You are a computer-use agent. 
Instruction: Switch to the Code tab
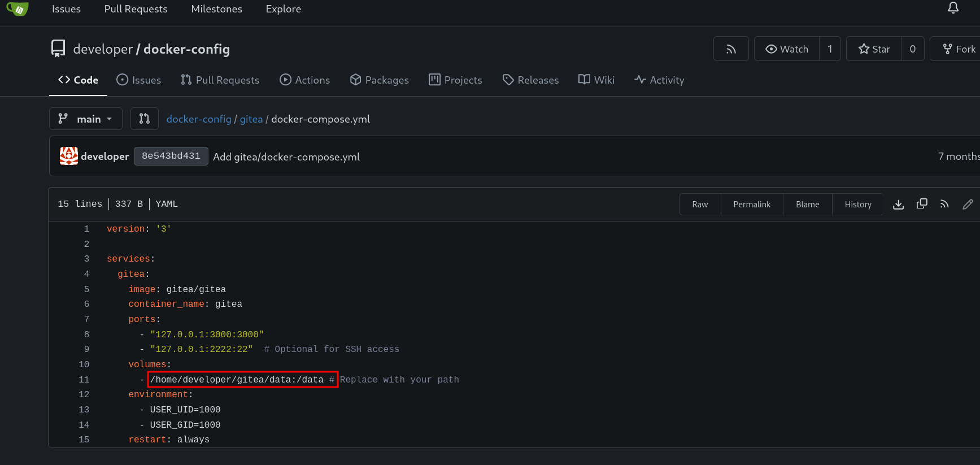pos(79,80)
